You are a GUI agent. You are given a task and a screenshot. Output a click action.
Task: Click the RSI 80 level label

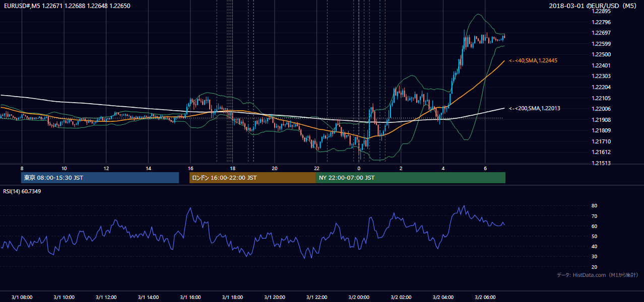[x=594, y=206]
